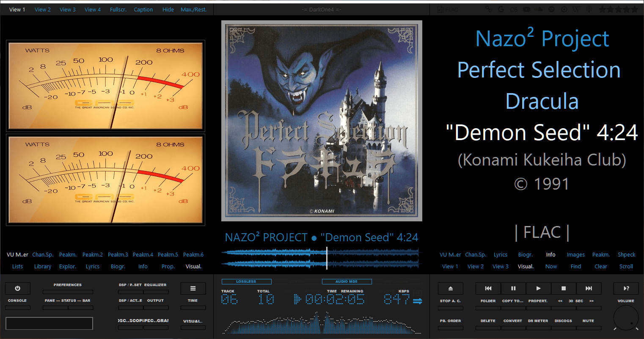This screenshot has height=339, width=644.
Task: Click the Wikipedia W icon in top bar
Action: pyautogui.click(x=576, y=9)
